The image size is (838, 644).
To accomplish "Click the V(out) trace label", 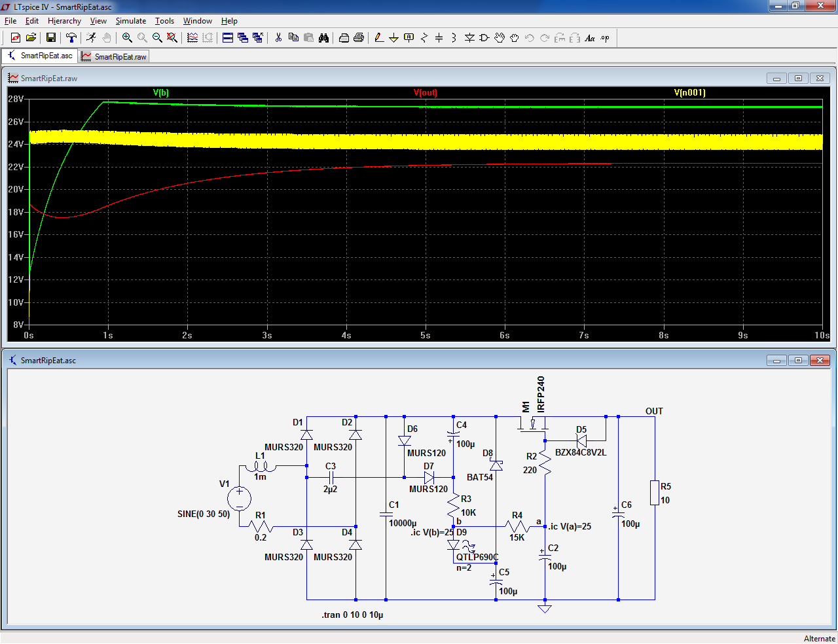I will 426,92.
